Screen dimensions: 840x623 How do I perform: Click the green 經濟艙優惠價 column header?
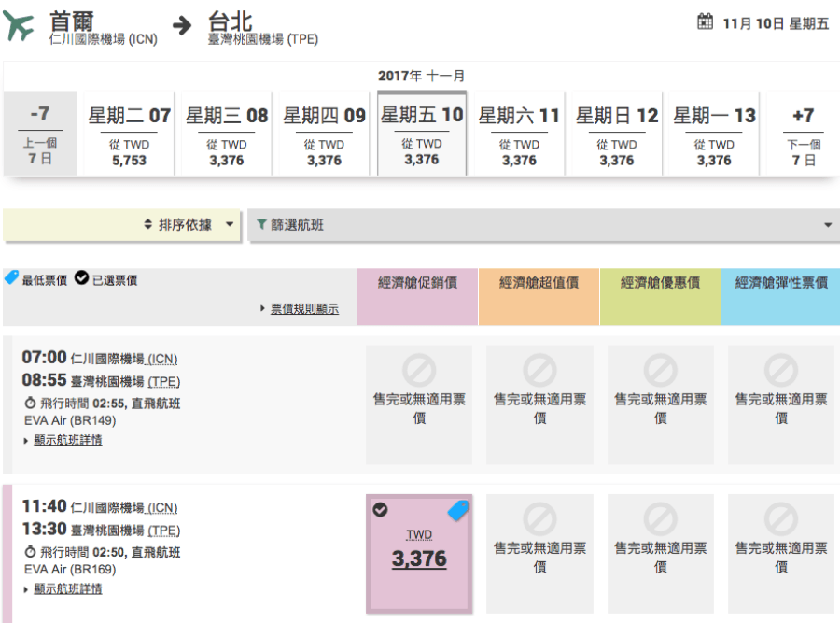click(660, 296)
